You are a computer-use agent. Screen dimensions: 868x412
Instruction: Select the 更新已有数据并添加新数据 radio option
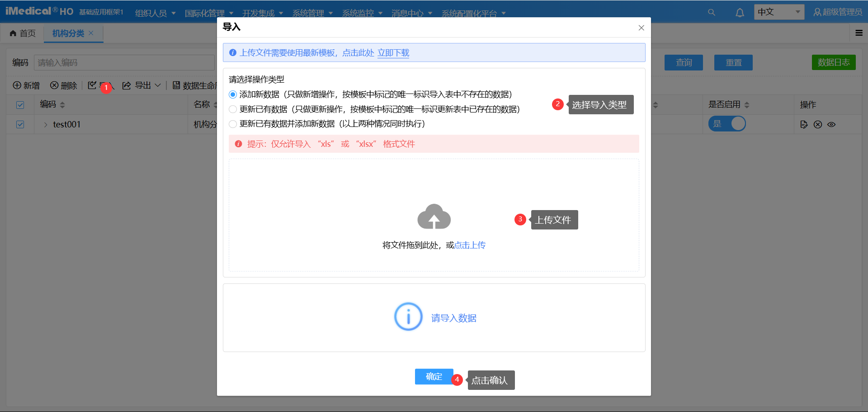click(233, 124)
